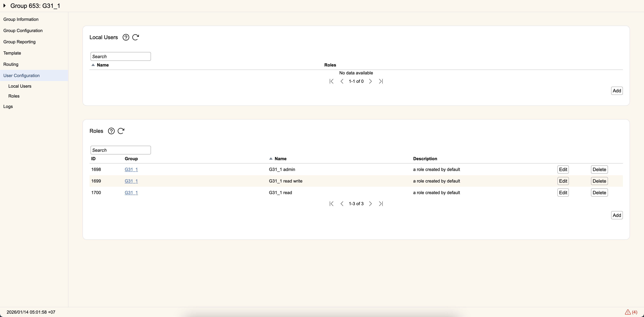The height and width of the screenshot is (317, 644).
Task: Open help for Local Users section
Action: coord(126,37)
